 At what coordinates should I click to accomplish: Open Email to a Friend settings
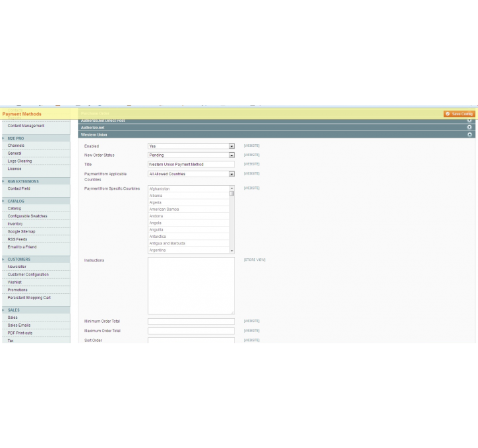[22, 247]
